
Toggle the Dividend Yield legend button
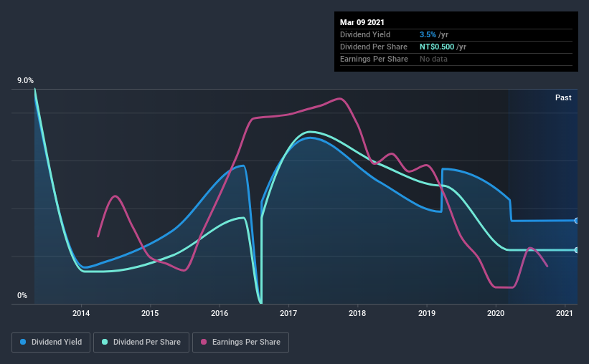tap(51, 343)
